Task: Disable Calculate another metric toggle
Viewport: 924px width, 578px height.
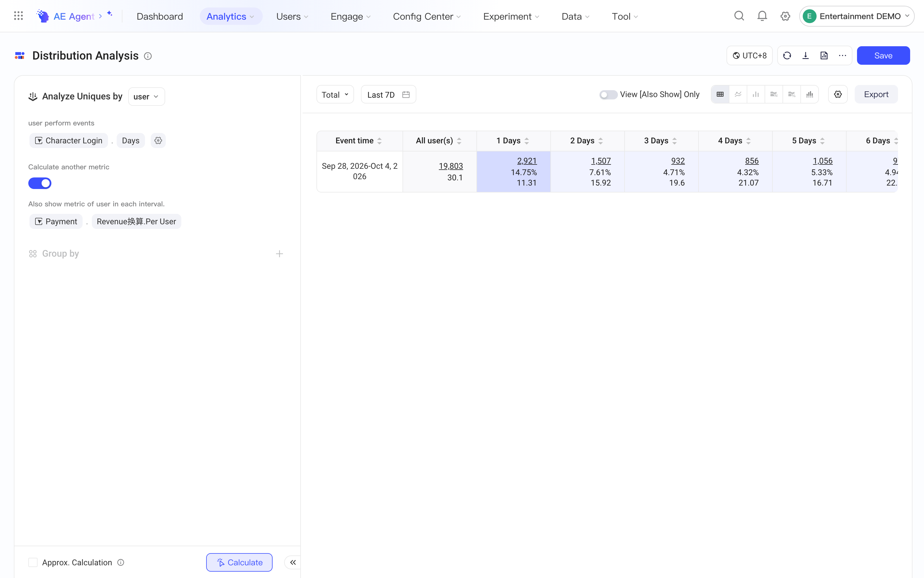Action: click(x=40, y=184)
